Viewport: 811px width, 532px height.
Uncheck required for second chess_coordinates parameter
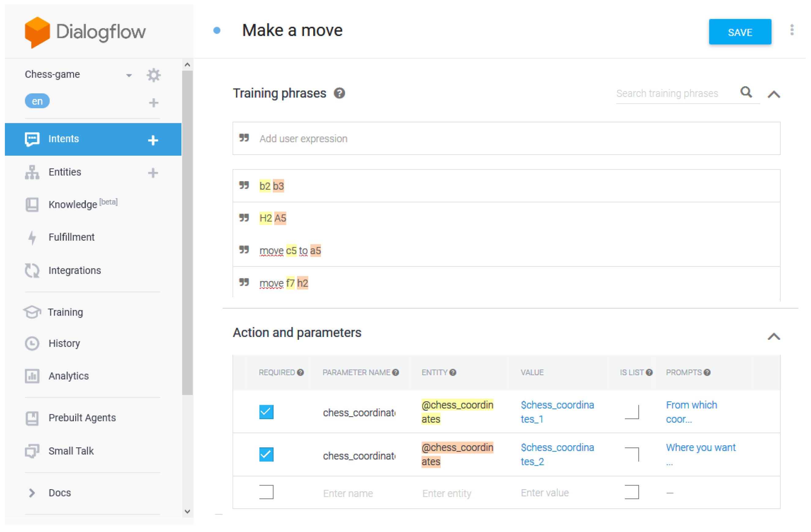[266, 454]
